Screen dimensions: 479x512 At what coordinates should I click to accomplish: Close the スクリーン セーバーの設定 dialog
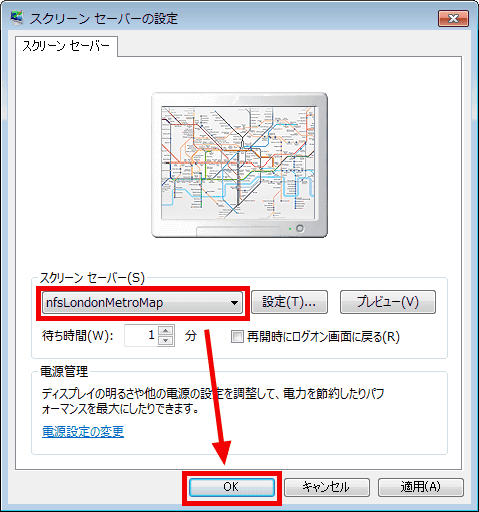pos(453,18)
